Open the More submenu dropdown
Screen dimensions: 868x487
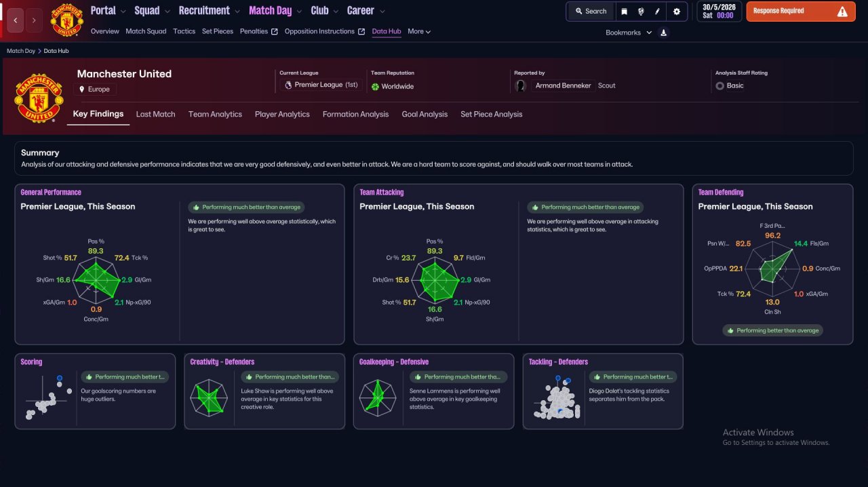tap(419, 32)
